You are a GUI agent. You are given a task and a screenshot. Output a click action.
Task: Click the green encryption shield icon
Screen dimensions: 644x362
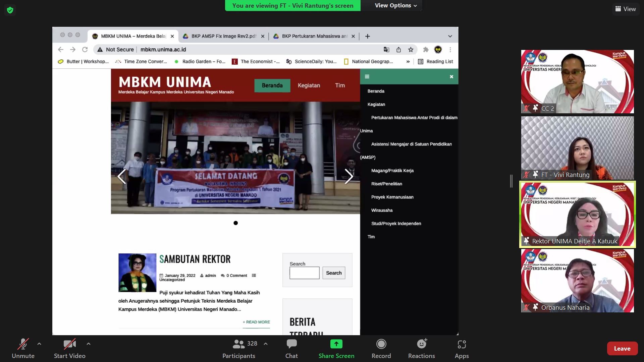click(x=10, y=10)
